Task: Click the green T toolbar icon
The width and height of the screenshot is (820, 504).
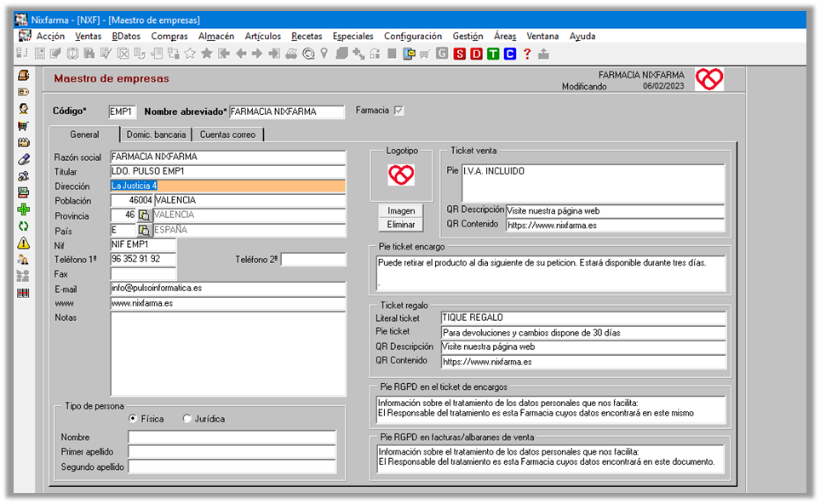Action: click(493, 54)
